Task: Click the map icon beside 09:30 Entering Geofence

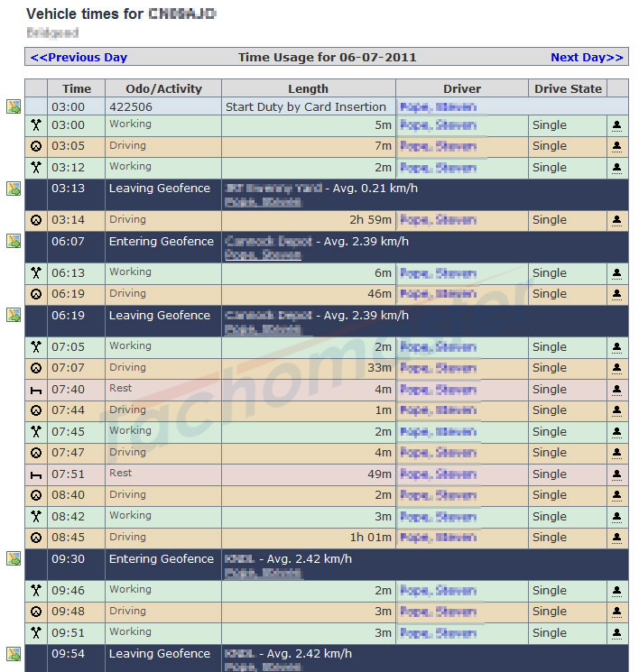Action: click(14, 558)
